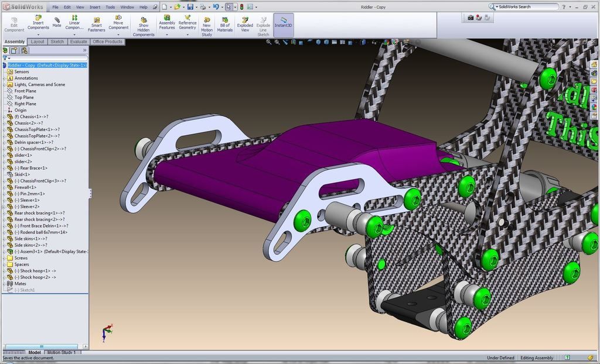Open the View menu
The image size is (600, 364).
click(80, 7)
